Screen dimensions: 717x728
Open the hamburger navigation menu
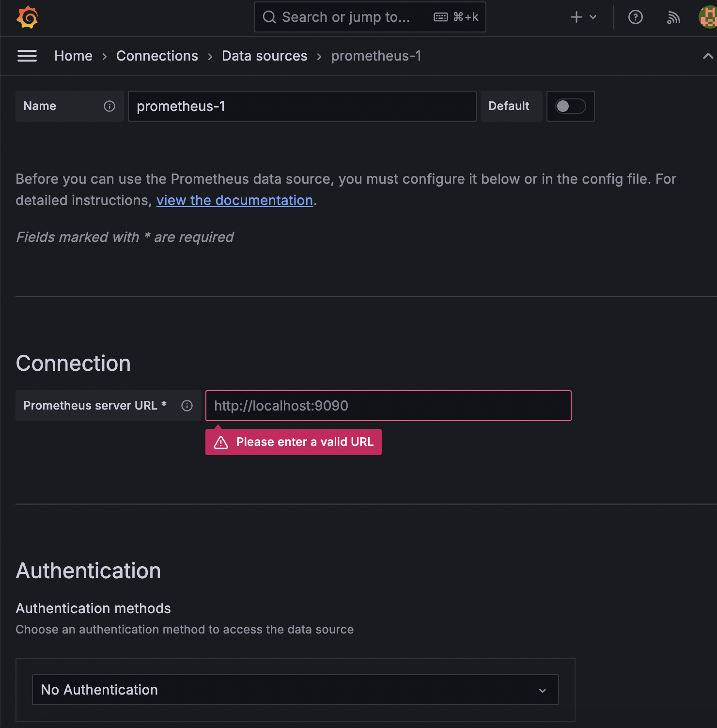coord(27,56)
